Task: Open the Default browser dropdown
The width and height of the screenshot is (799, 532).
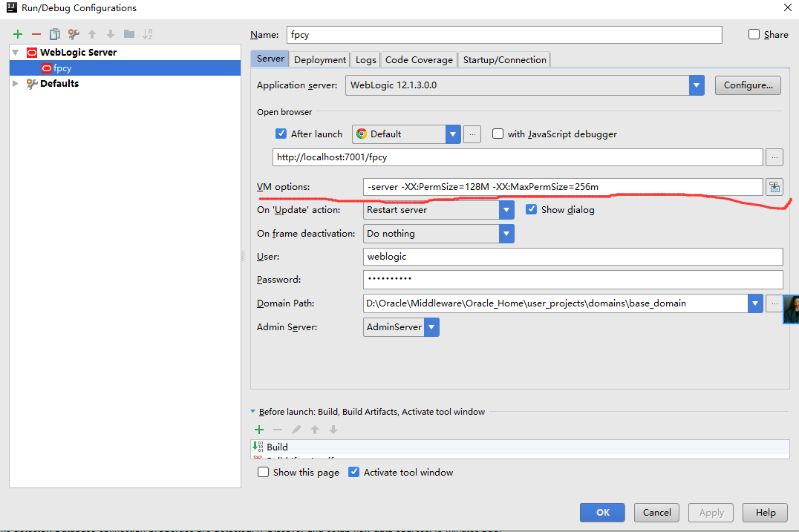Action: (452, 134)
